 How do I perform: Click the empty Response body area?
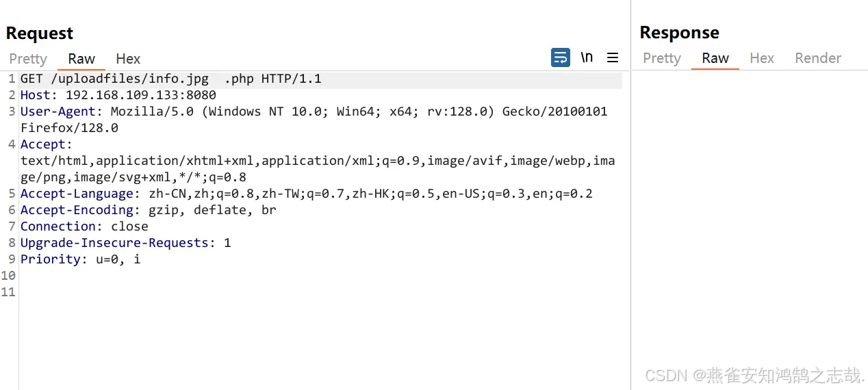749,205
